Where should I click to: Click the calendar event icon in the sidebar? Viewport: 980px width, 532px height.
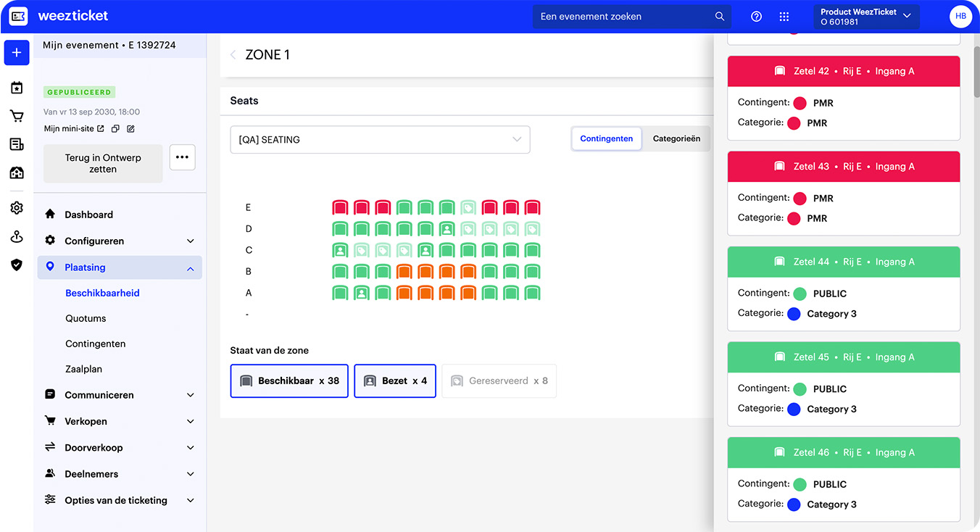(x=16, y=87)
